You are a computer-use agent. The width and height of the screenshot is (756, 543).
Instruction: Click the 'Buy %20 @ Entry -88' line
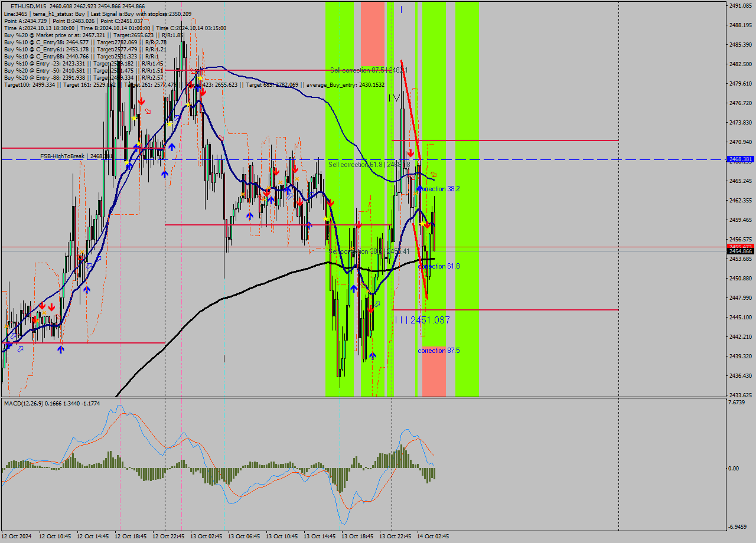click(x=84, y=77)
